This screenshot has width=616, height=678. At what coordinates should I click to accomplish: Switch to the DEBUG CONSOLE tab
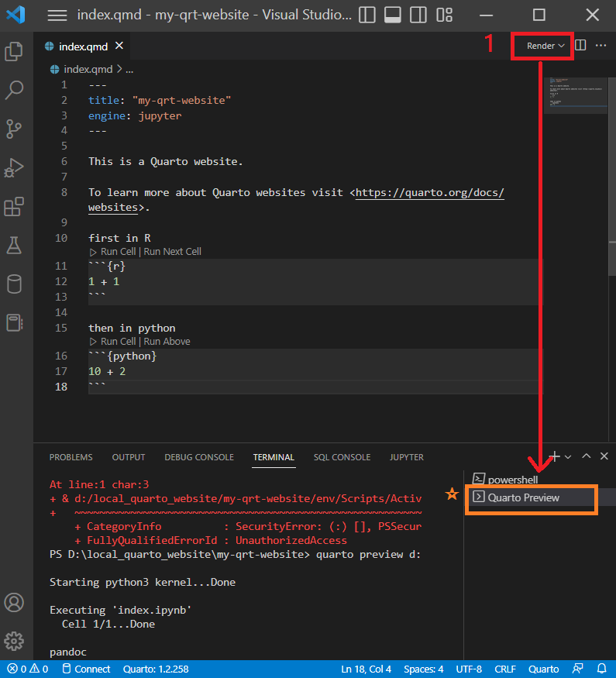[x=199, y=457]
